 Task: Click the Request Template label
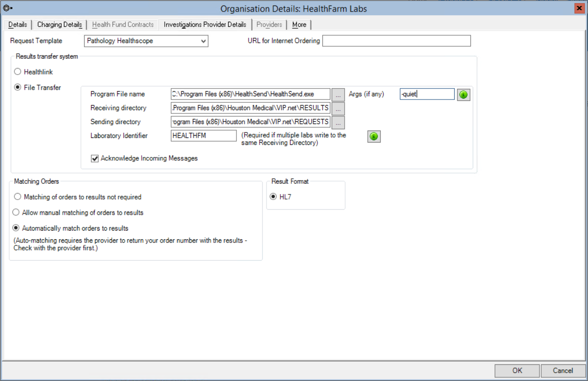(36, 41)
